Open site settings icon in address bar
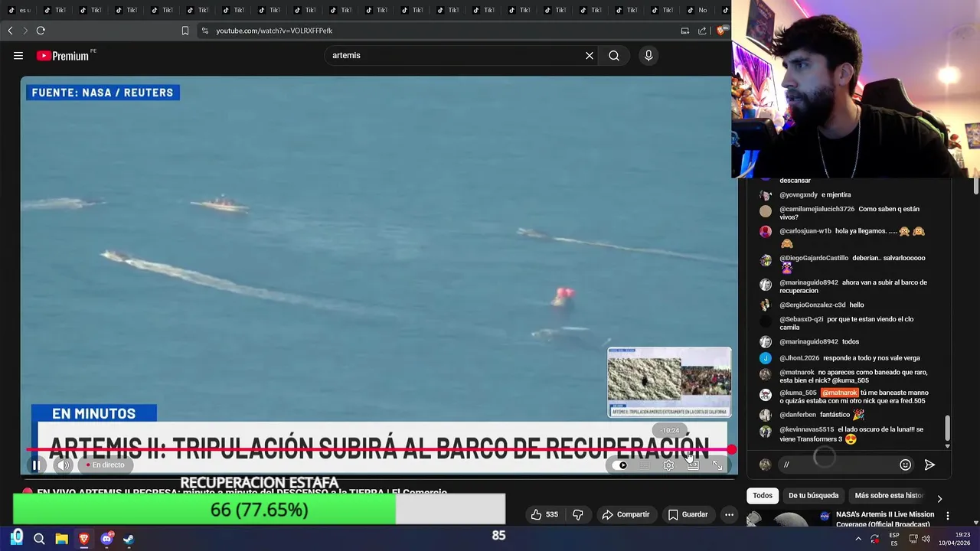The width and height of the screenshot is (980, 551). pos(204,31)
